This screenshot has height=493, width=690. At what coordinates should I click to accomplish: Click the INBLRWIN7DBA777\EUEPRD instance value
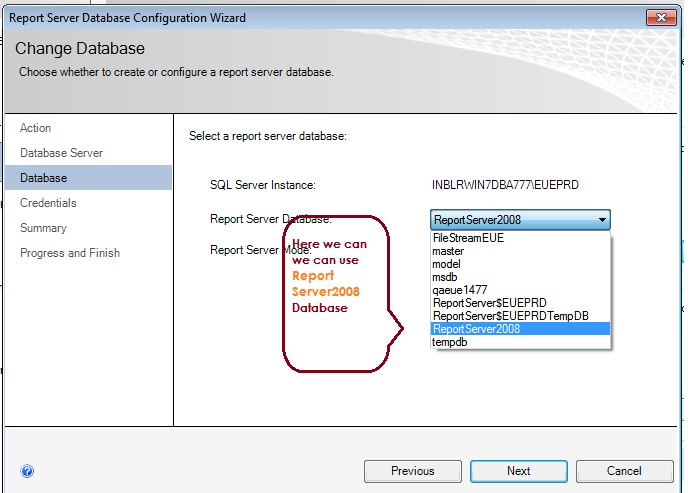505,185
